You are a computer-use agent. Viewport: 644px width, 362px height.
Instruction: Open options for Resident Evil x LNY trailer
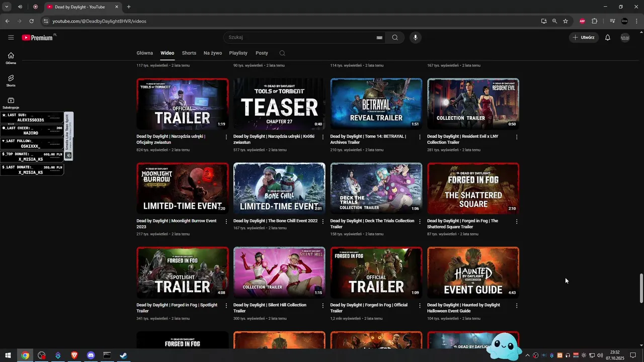point(516,137)
